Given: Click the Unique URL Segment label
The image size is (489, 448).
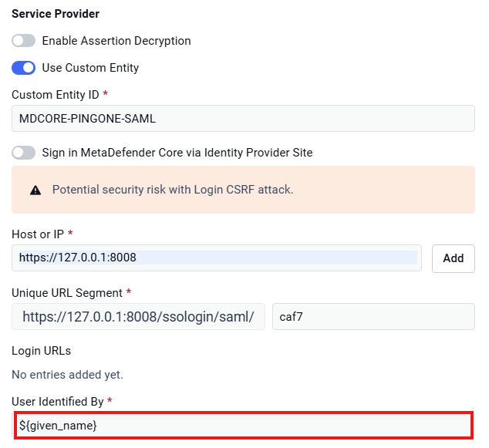Looking at the screenshot, I should click(67, 293).
